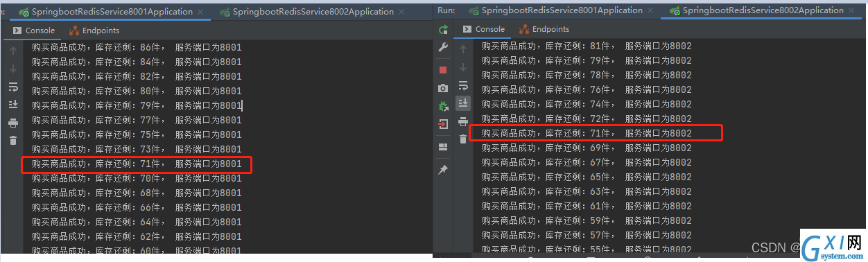Toggle soft-wrap in left console

click(x=12, y=87)
